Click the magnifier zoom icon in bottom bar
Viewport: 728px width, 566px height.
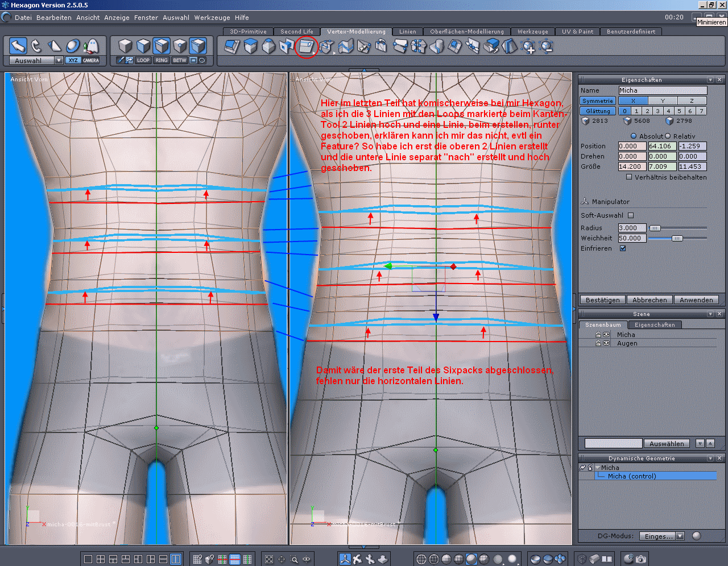(x=294, y=559)
